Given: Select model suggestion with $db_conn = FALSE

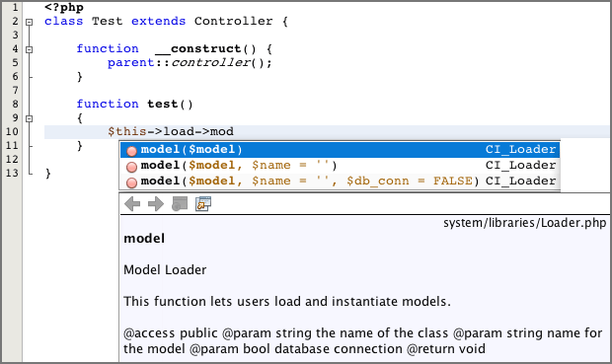Looking at the screenshot, I should [340, 182].
